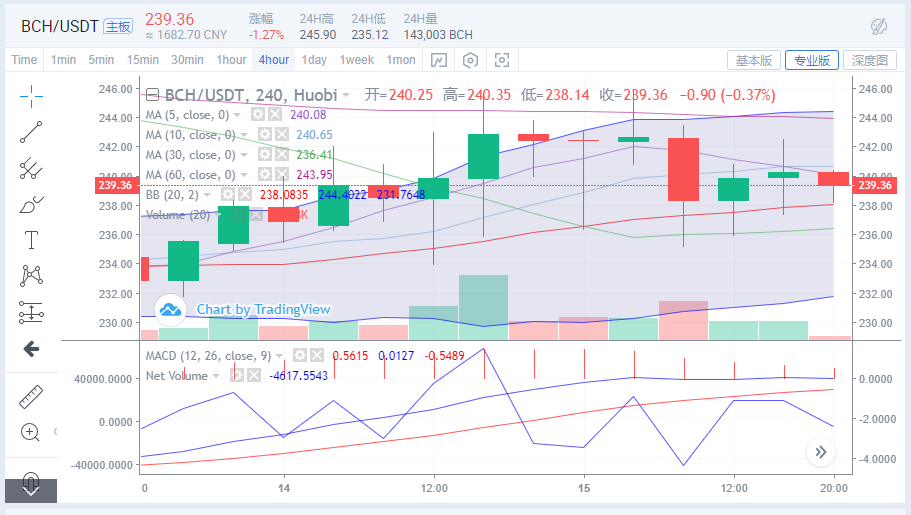Open chart settings hexagon icon
Screen dimensions: 911x515
click(x=470, y=60)
